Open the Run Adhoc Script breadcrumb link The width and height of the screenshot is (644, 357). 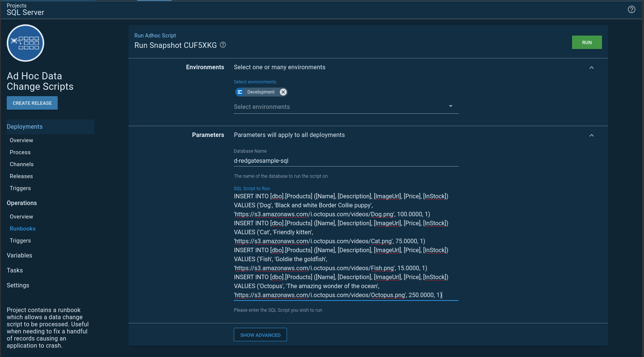[155, 36]
